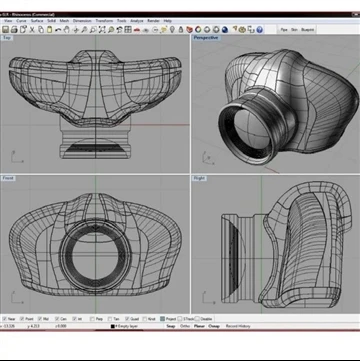Viewport: 360px width, 361px height.
Task: Enable the Tan osnap checkbox
Action: click(110, 319)
